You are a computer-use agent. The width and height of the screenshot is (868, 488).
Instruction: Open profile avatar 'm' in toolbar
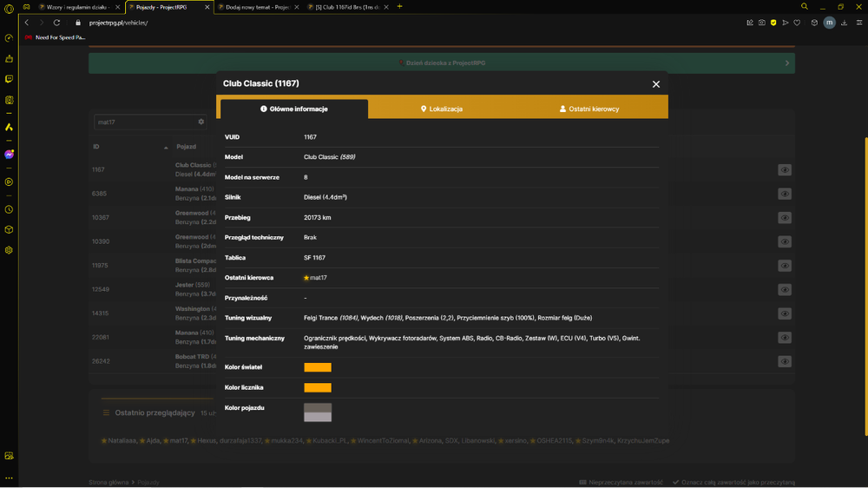[829, 23]
